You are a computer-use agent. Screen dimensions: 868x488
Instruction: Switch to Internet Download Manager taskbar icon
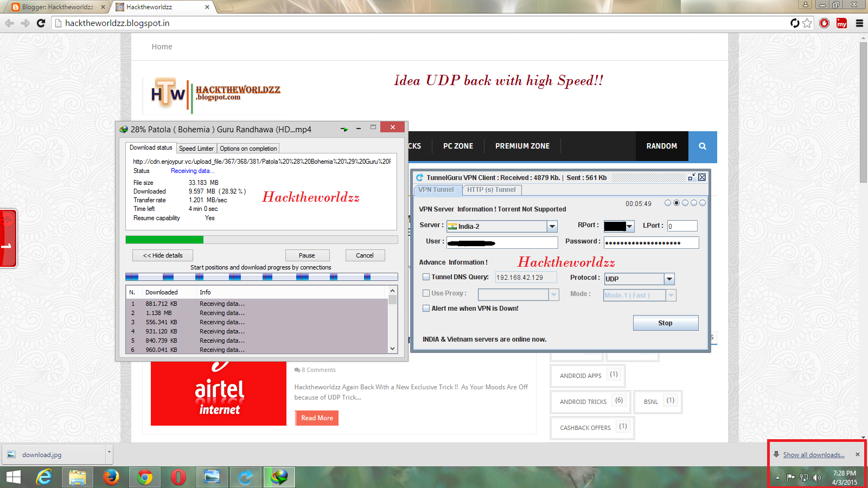click(x=279, y=477)
